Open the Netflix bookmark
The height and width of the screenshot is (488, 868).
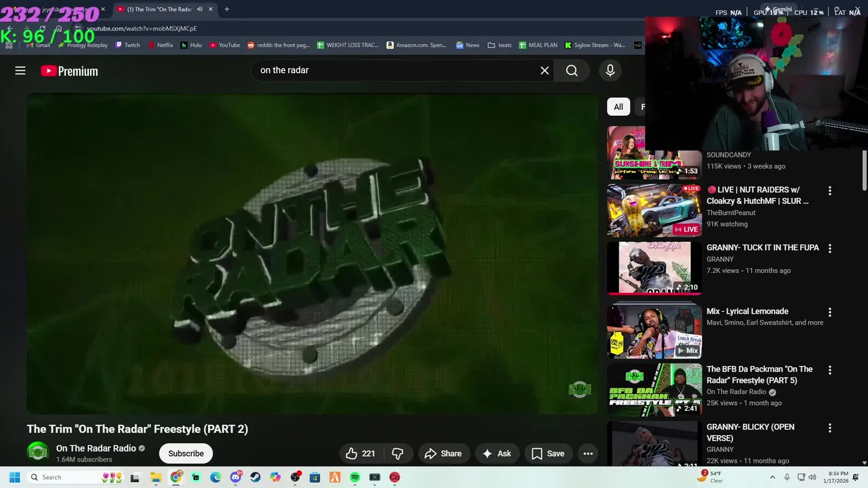(161, 45)
